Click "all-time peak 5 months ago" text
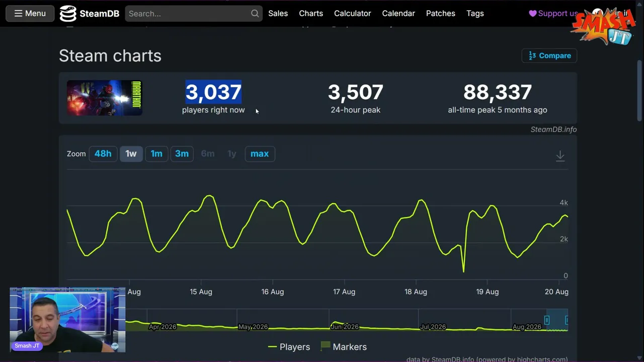644x362 pixels. (x=498, y=110)
